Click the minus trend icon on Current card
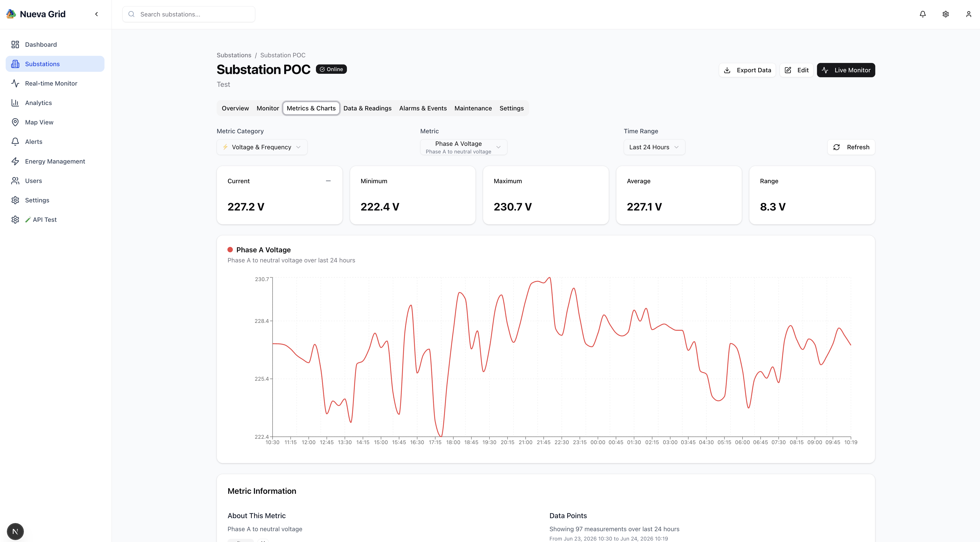 (328, 181)
